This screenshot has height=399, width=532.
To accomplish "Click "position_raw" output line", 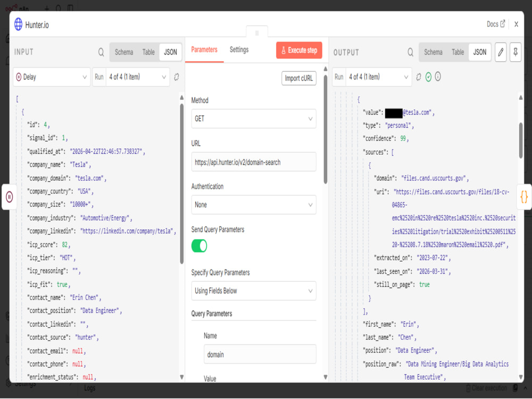I will pyautogui.click(x=436, y=370).
